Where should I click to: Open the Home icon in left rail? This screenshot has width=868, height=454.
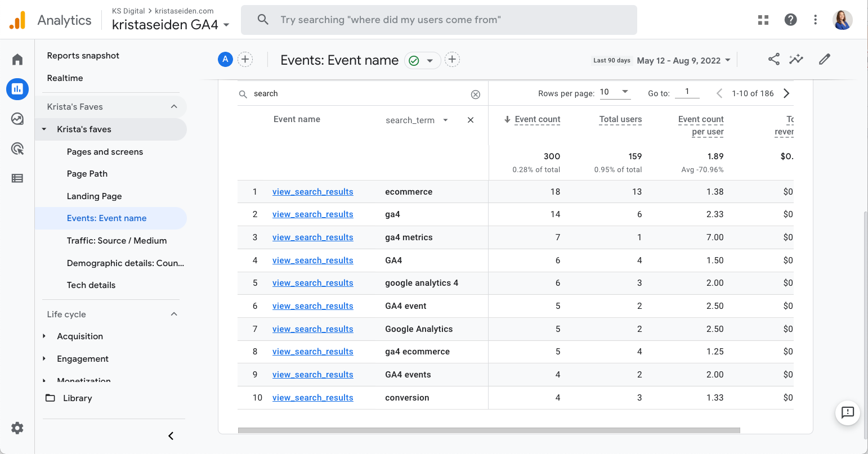[x=17, y=60]
